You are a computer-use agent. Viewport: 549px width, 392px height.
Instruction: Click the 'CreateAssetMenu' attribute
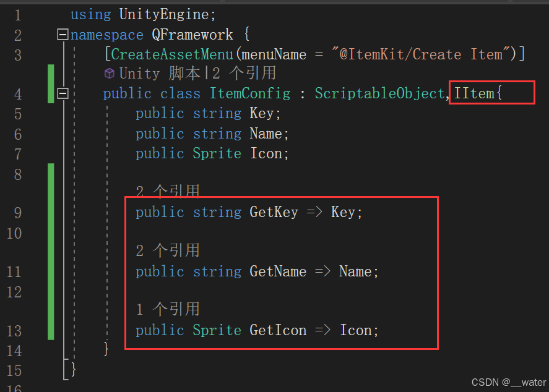click(x=172, y=54)
